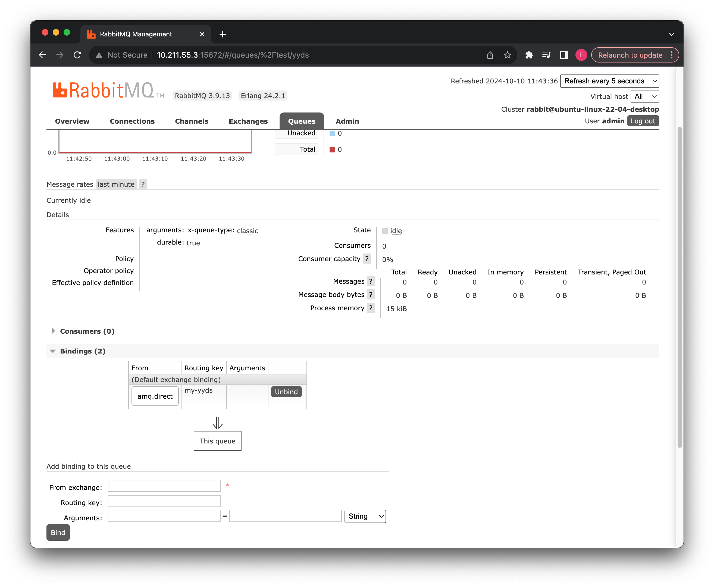Open the Virtual host dropdown
The height and width of the screenshot is (588, 714).
click(644, 96)
